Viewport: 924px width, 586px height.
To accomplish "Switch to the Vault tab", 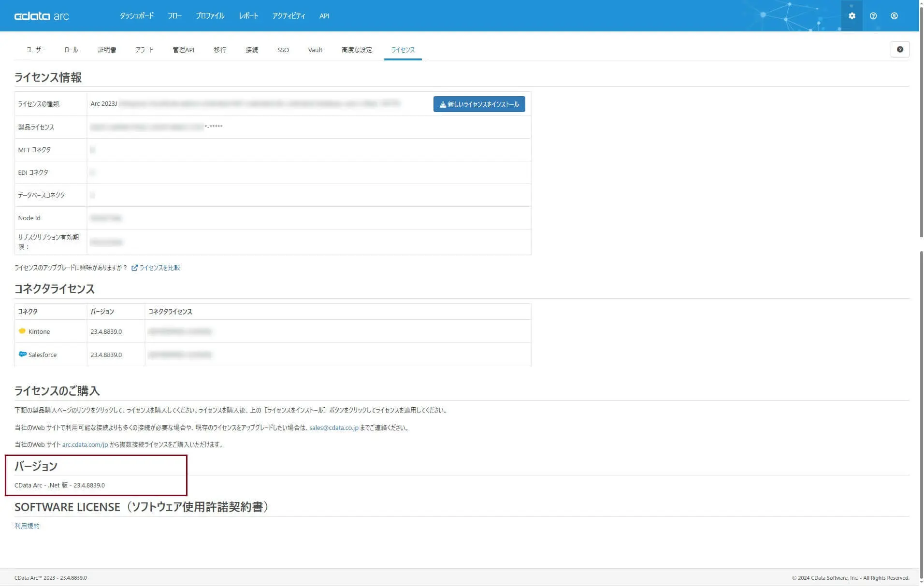I will (x=315, y=50).
